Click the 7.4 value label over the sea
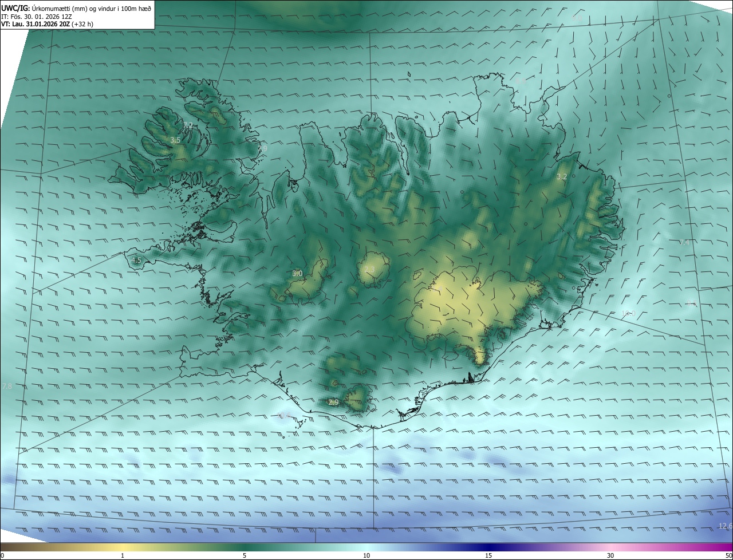Screen dimensions: 733x560 (684, 243)
